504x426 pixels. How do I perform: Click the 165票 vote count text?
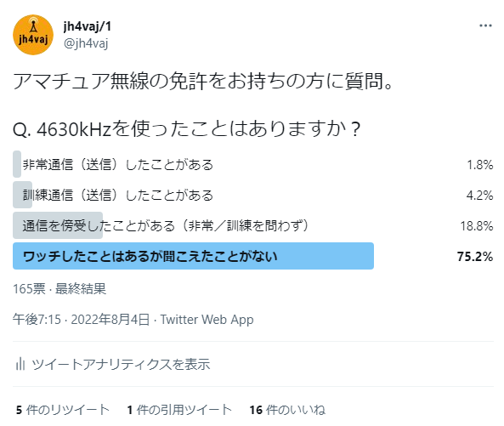(x=29, y=288)
